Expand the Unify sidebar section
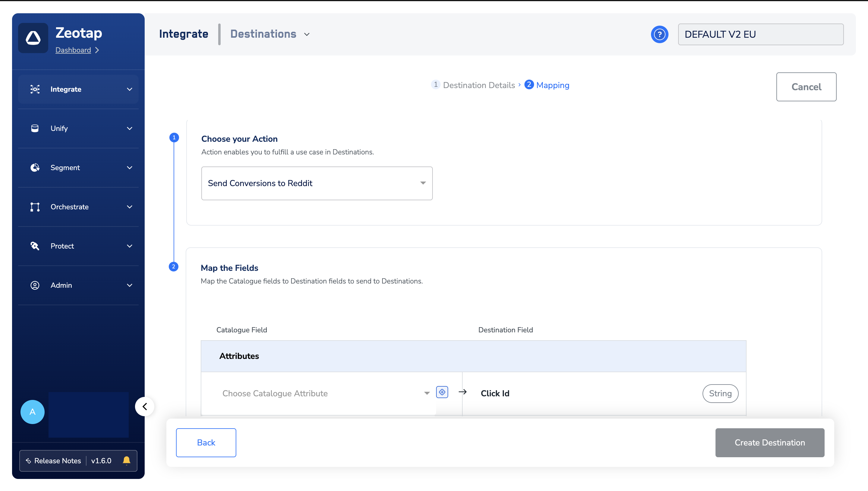 coord(129,128)
